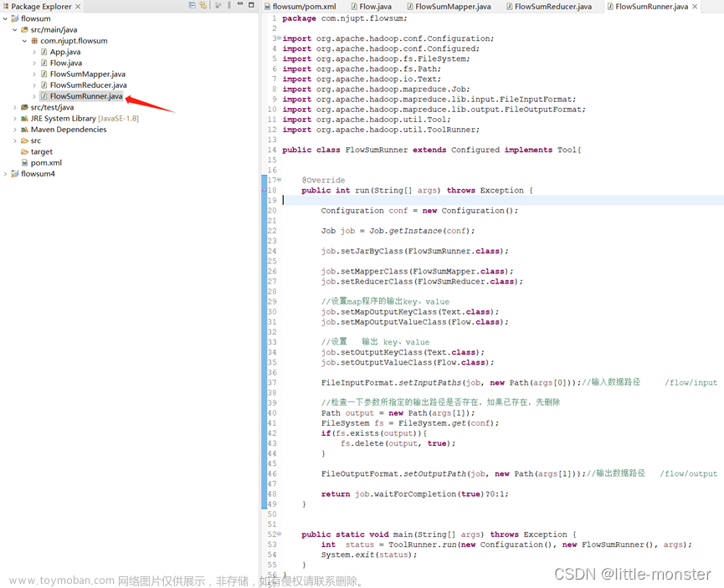This screenshot has height=588, width=724.
Task: Select pom.xml in the project tree
Action: pos(46,162)
